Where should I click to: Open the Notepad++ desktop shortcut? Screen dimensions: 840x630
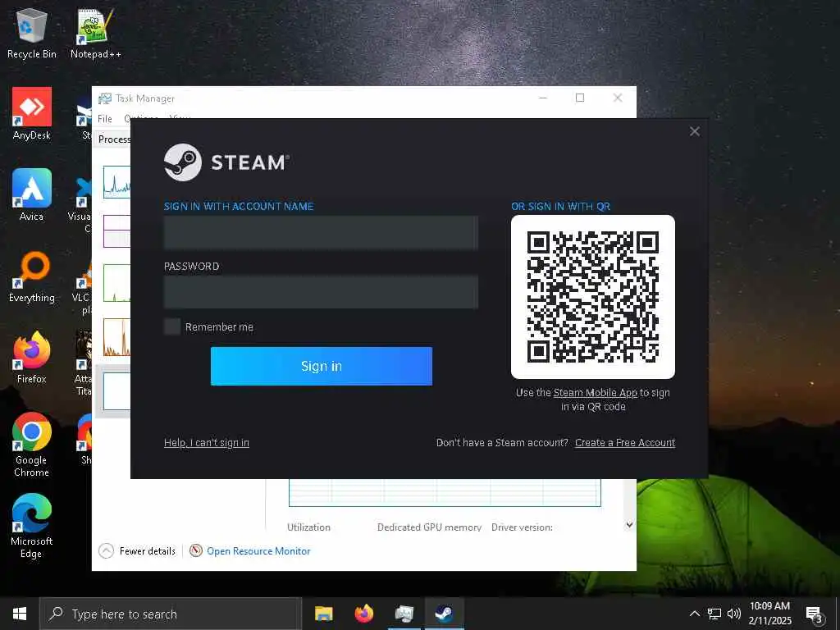tap(95, 33)
